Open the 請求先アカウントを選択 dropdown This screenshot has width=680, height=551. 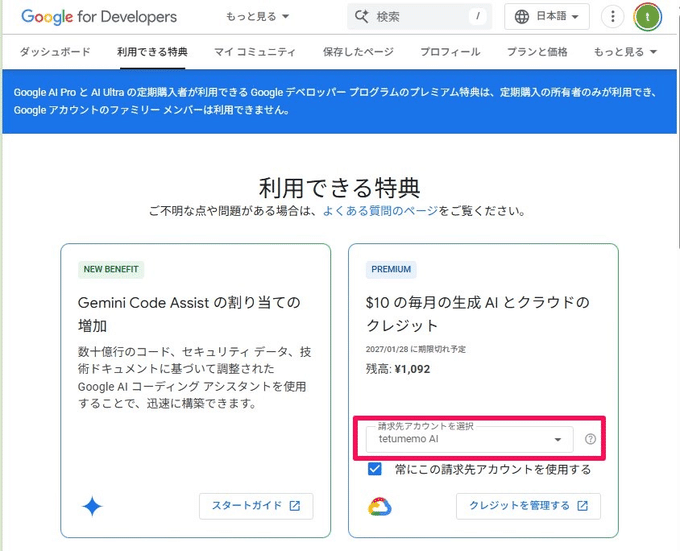(x=469, y=439)
